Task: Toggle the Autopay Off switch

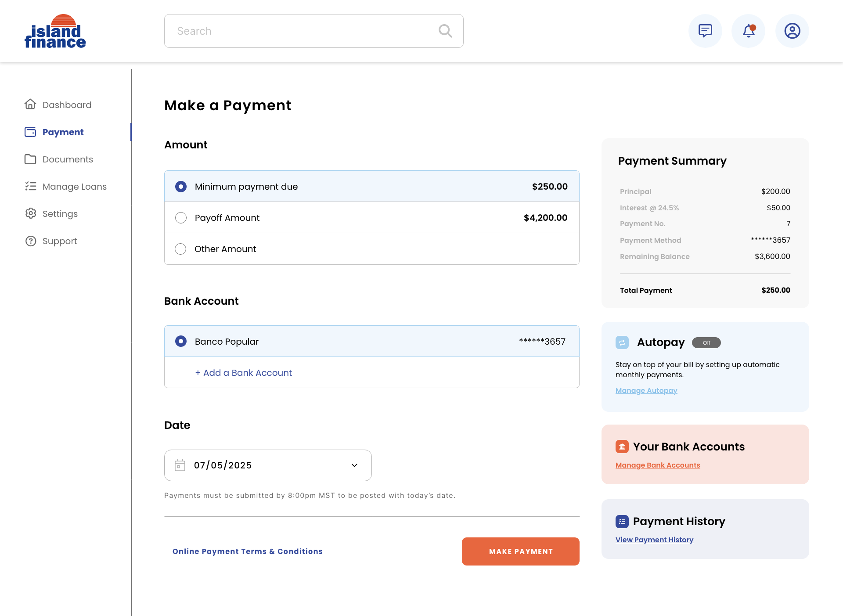Action: (x=706, y=342)
